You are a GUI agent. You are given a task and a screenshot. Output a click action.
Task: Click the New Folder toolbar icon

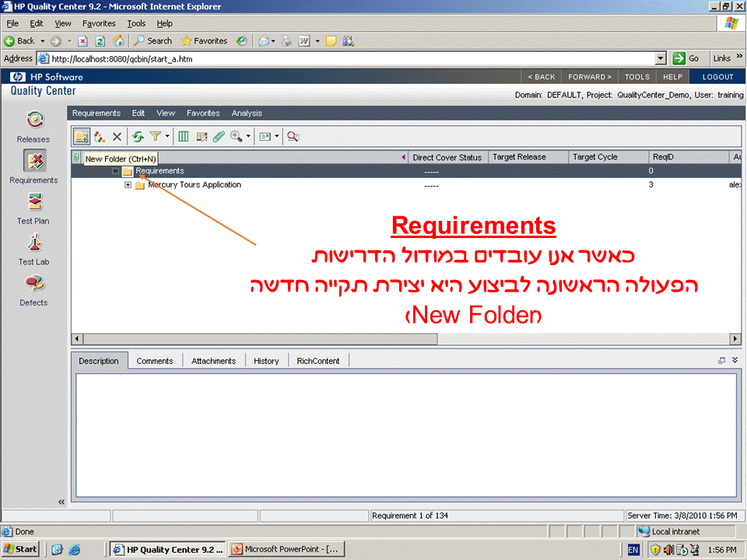click(x=82, y=137)
